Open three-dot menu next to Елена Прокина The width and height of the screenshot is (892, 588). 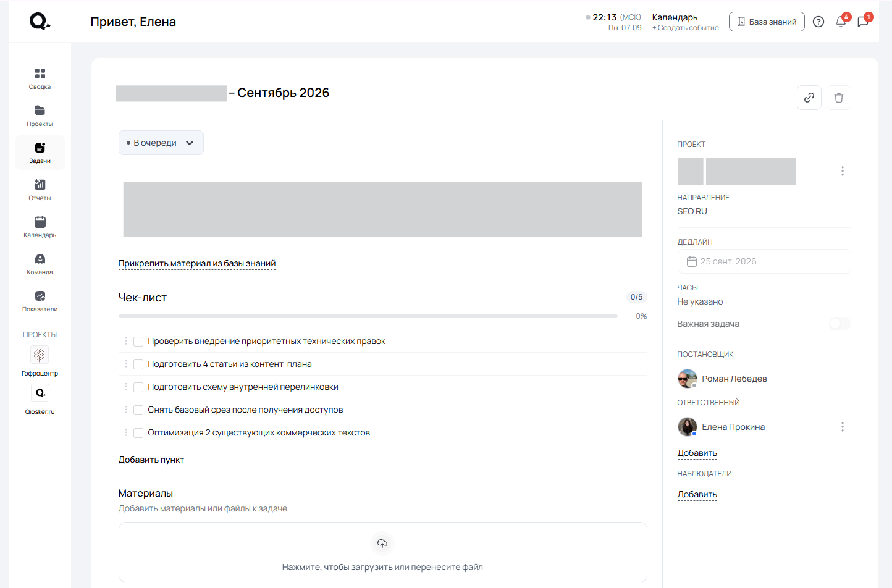click(842, 427)
